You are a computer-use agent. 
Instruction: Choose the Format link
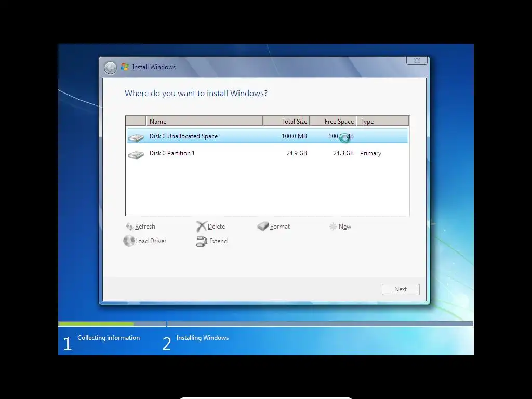click(x=280, y=227)
